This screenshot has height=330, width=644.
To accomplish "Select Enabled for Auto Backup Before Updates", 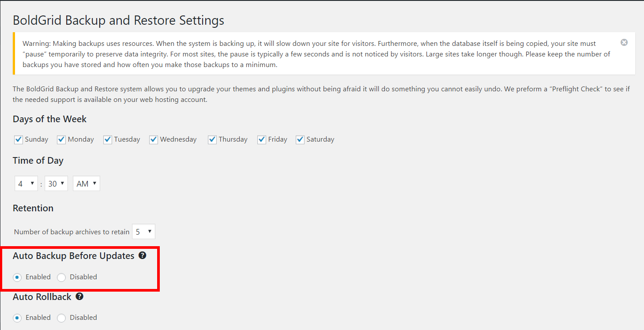I will pyautogui.click(x=17, y=277).
